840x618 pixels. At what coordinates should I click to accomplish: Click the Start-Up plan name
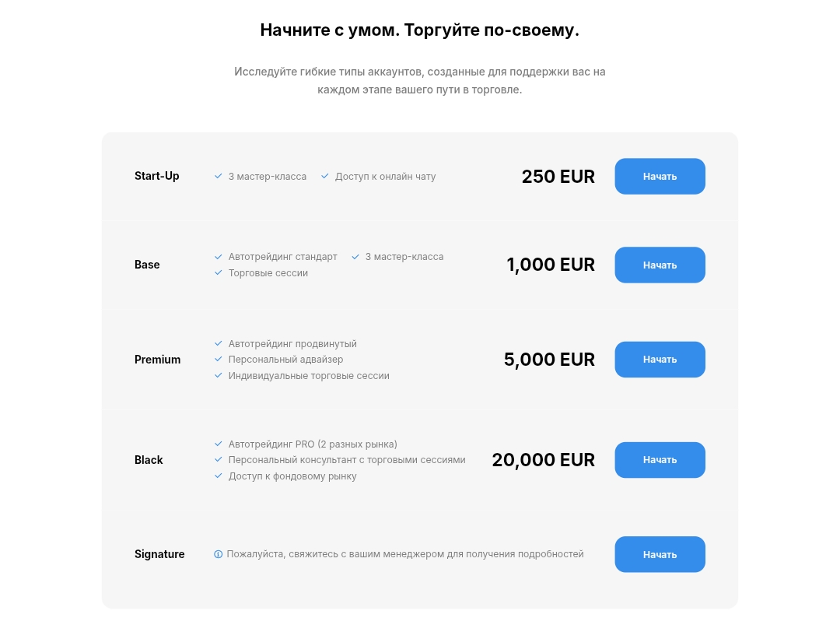pyautogui.click(x=156, y=177)
